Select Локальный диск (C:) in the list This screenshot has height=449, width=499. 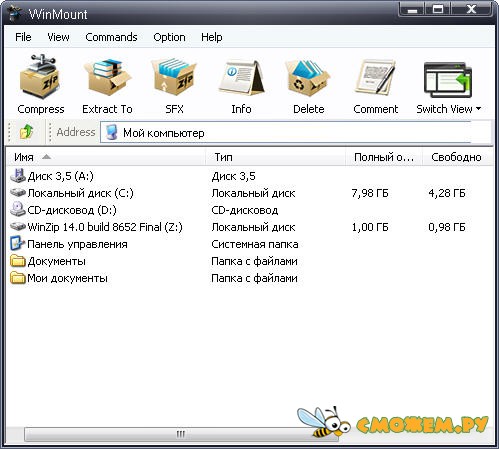click(80, 193)
